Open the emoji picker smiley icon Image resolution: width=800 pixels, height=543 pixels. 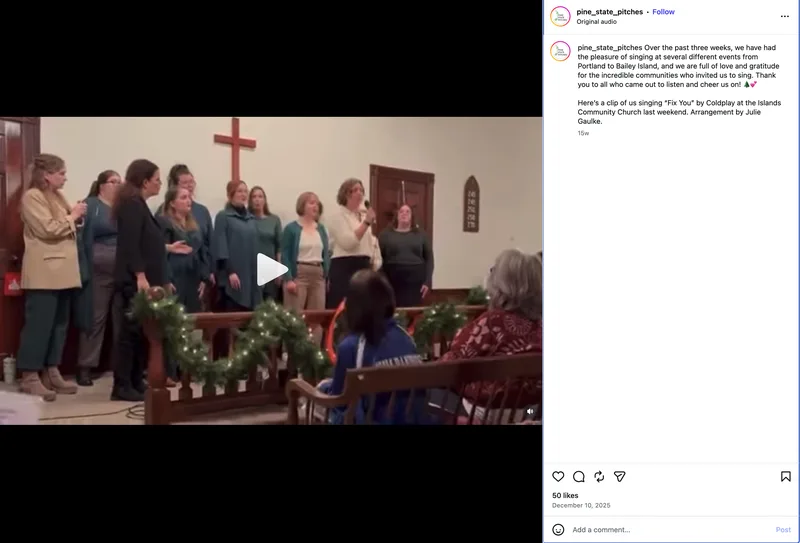pyautogui.click(x=558, y=530)
